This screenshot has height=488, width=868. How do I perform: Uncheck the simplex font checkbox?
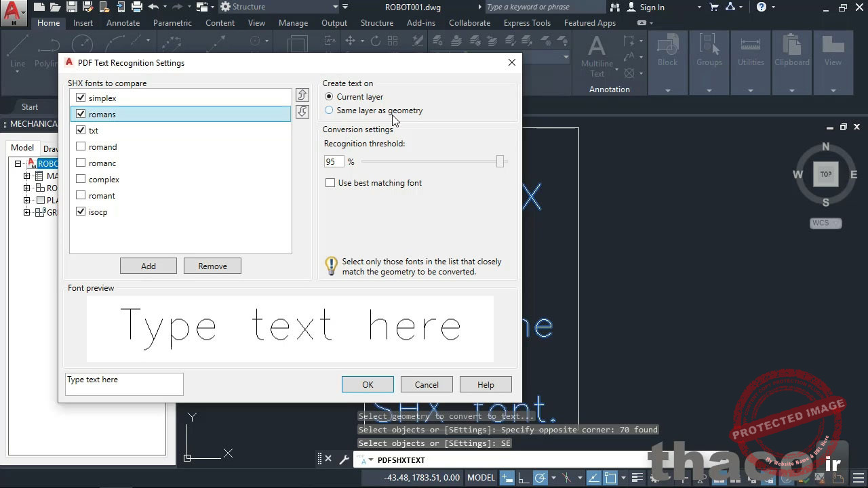coord(81,98)
